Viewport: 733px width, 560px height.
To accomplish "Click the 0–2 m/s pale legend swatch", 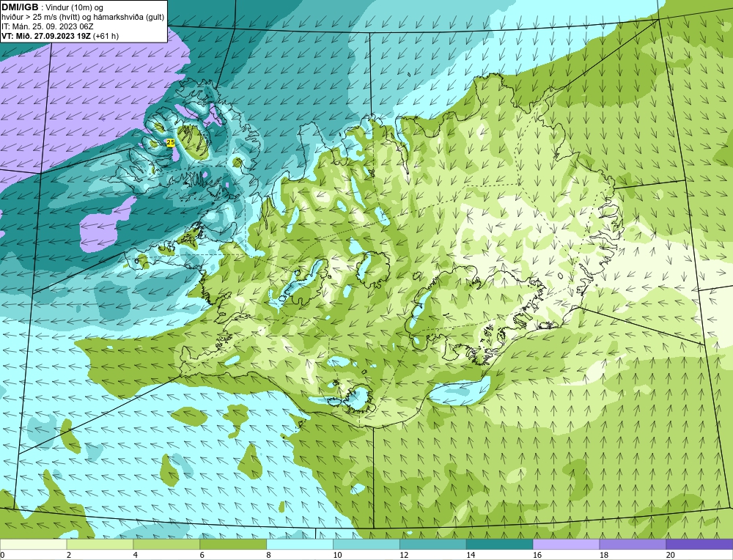I will pyautogui.click(x=33, y=544).
